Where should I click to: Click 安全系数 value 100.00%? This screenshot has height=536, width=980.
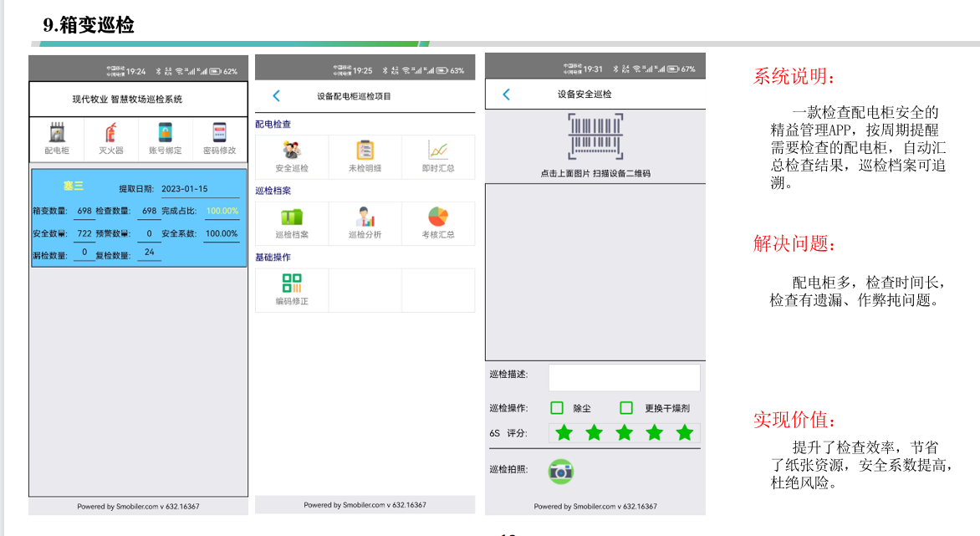point(222,233)
